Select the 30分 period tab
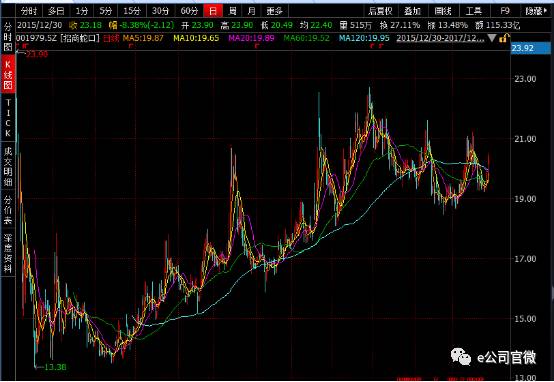This screenshot has width=554, height=382. 160,11
